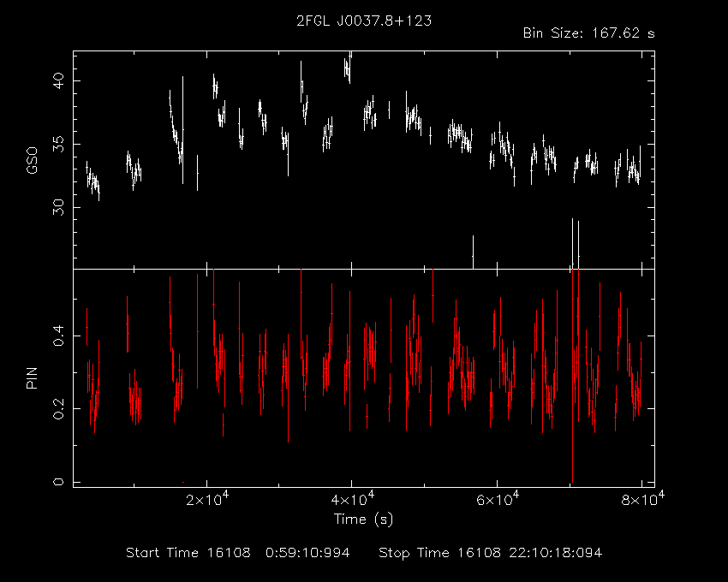Click the "PIN" y-axis label
The width and height of the screenshot is (728, 582).
pyautogui.click(x=32, y=377)
